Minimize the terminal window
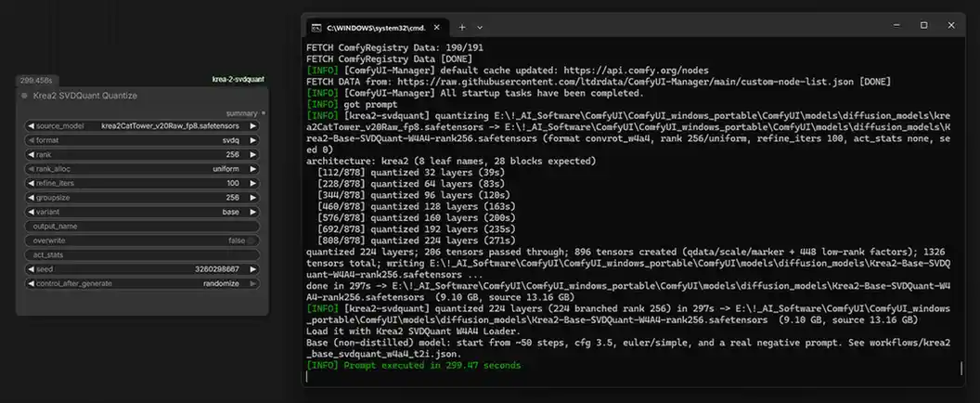This screenshot has height=403, width=980. pyautogui.click(x=896, y=26)
